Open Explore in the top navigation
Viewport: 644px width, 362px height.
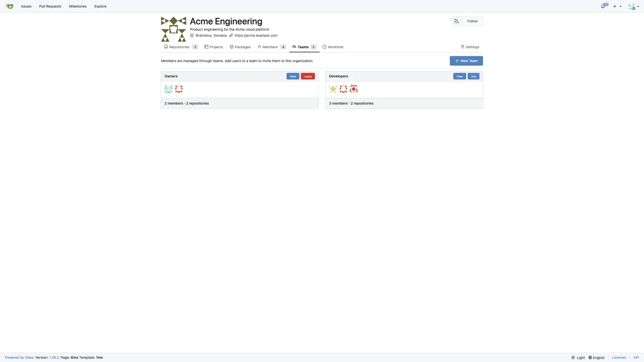[x=100, y=6]
